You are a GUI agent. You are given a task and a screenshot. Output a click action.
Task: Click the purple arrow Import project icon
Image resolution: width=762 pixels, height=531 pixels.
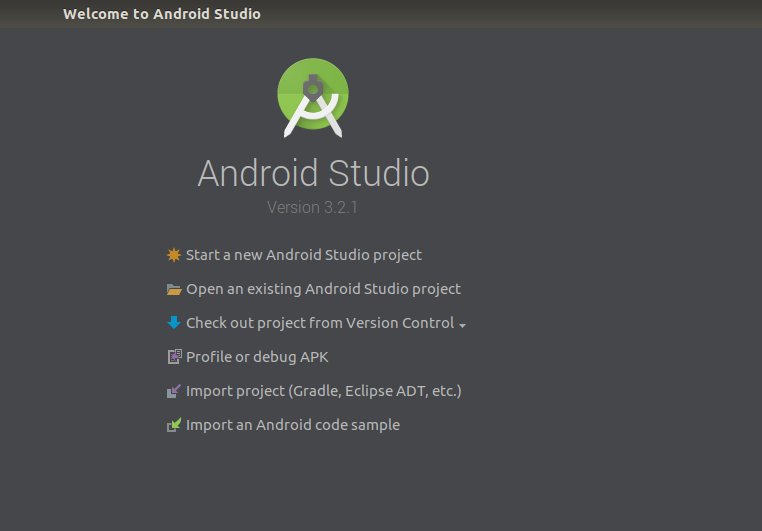(x=174, y=391)
